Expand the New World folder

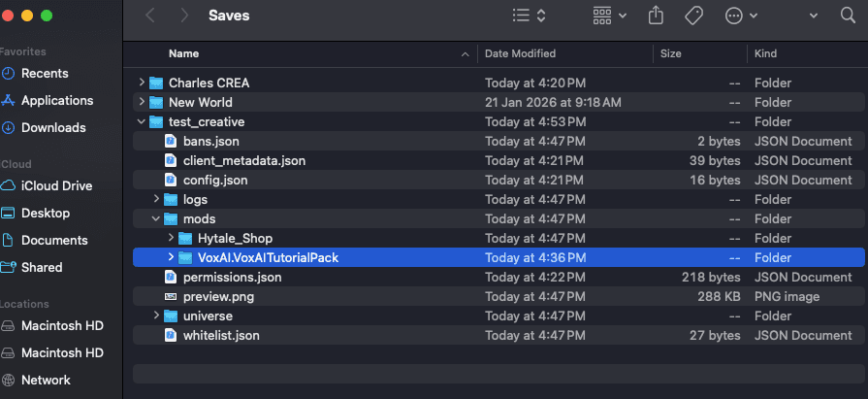pyautogui.click(x=142, y=102)
